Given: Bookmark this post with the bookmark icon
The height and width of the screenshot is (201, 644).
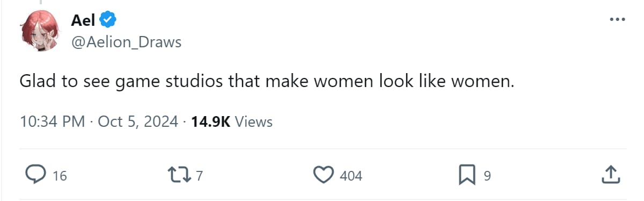Looking at the screenshot, I should pos(466,175).
